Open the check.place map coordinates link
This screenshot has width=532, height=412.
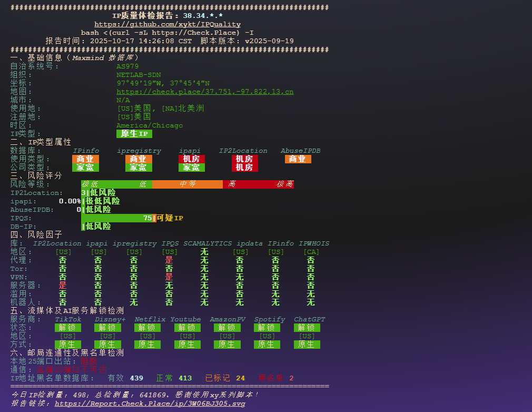[205, 92]
